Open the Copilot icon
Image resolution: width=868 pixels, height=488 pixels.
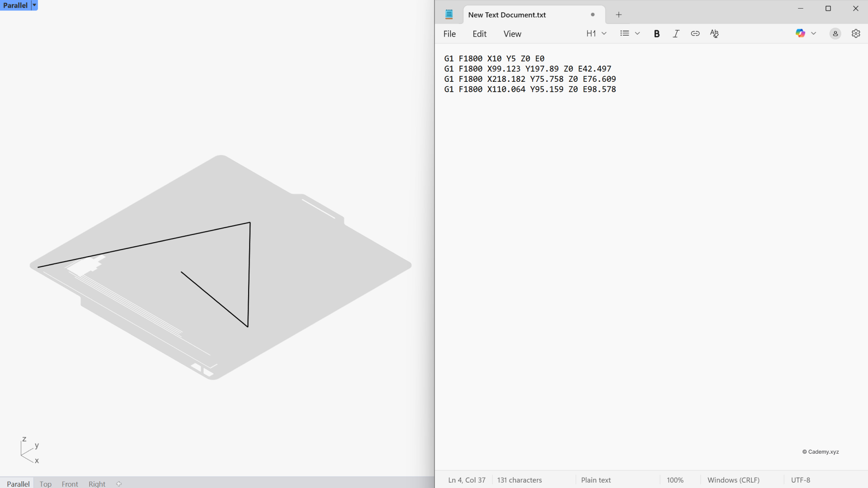click(x=800, y=33)
